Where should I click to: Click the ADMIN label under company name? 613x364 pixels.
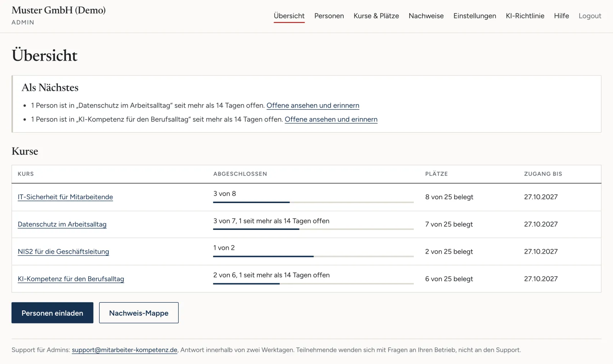point(23,22)
